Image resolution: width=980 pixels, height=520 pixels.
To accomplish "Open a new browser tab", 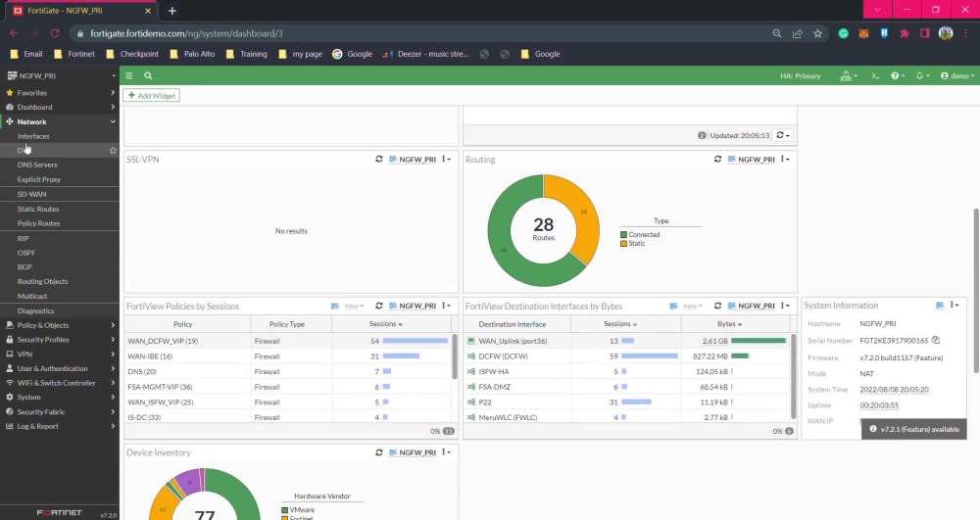I will pyautogui.click(x=171, y=11).
